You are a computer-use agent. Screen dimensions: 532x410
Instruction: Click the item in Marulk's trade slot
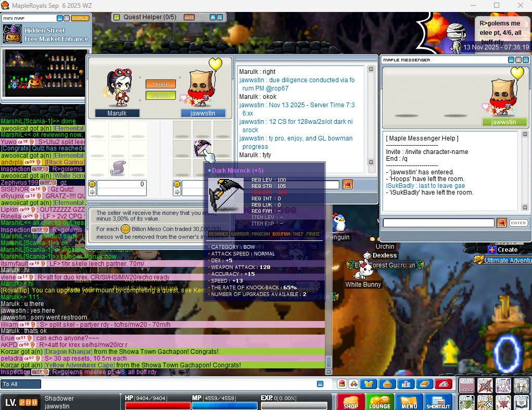(118, 168)
